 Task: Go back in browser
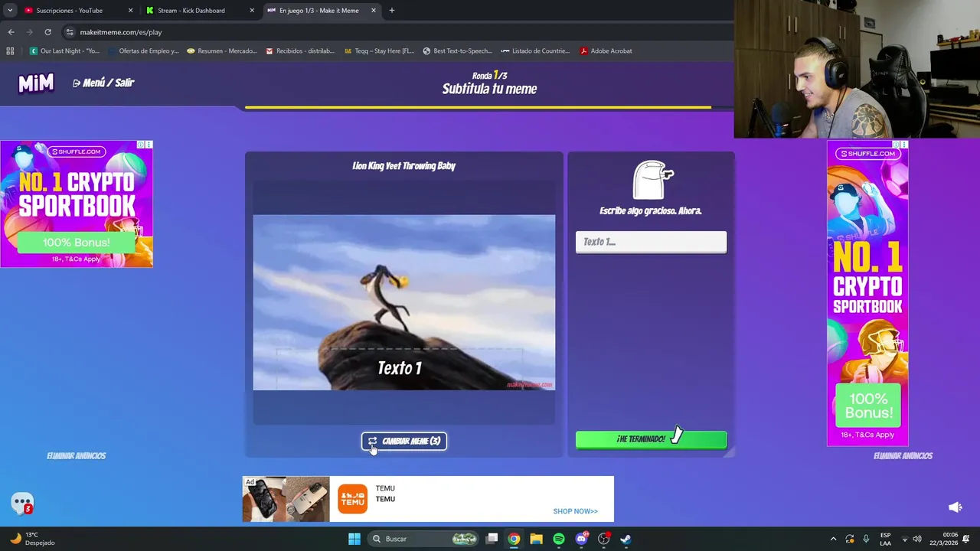tap(11, 32)
